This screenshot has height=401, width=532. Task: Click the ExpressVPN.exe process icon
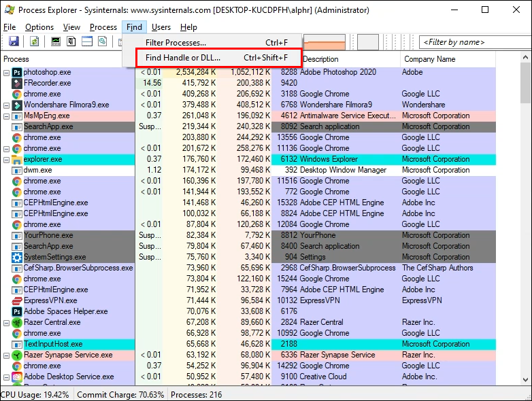click(17, 300)
